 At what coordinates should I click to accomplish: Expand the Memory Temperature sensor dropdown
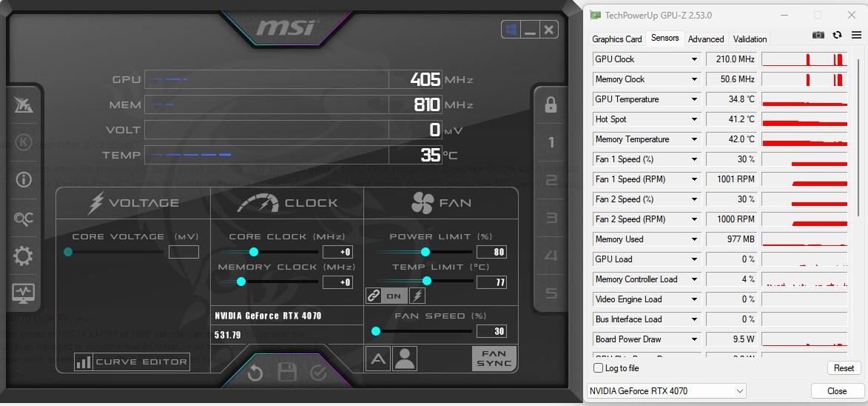tap(694, 139)
